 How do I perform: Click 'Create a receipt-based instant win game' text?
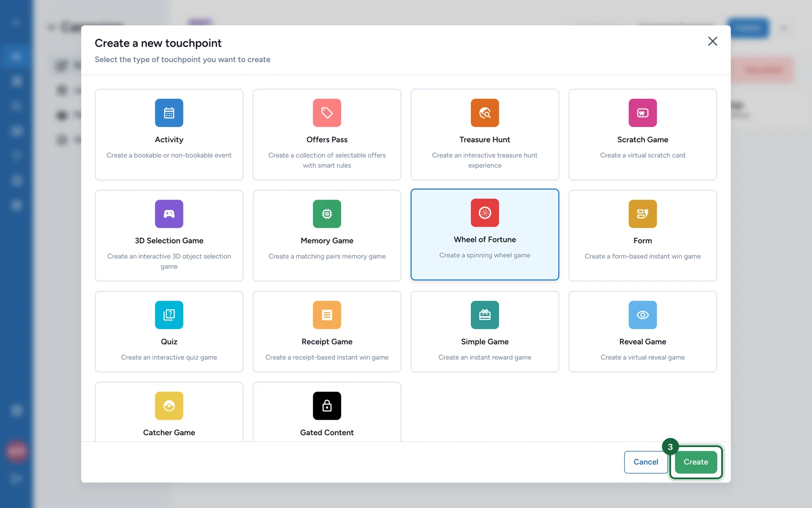pos(327,358)
